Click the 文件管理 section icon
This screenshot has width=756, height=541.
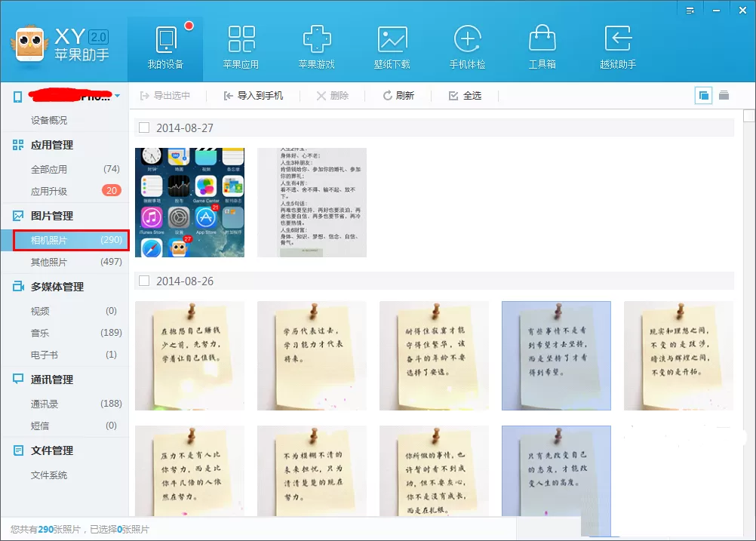pos(18,450)
